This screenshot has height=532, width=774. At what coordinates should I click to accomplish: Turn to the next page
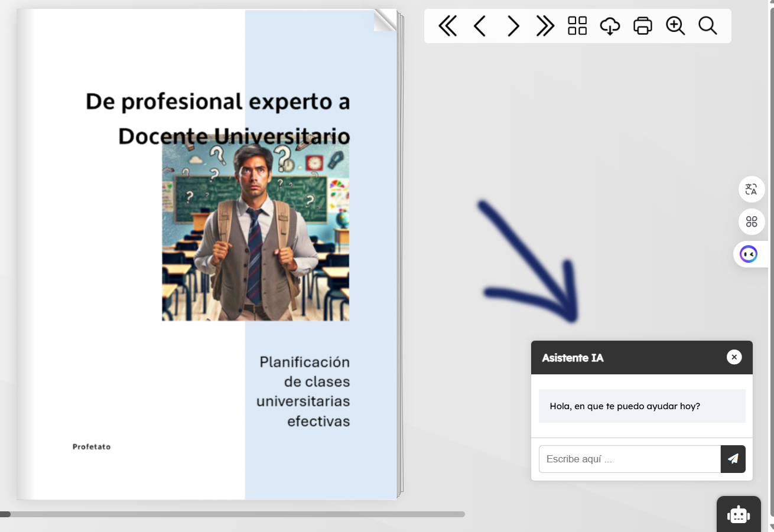[x=513, y=26]
